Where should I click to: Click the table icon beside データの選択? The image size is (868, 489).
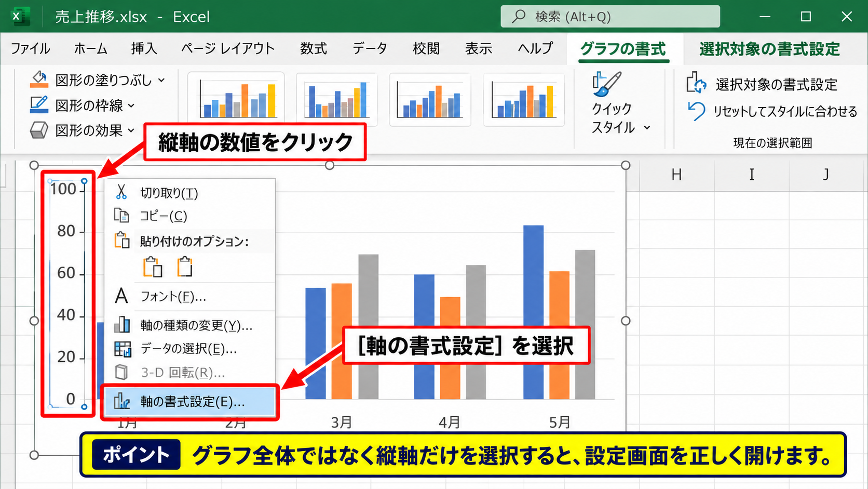123,349
